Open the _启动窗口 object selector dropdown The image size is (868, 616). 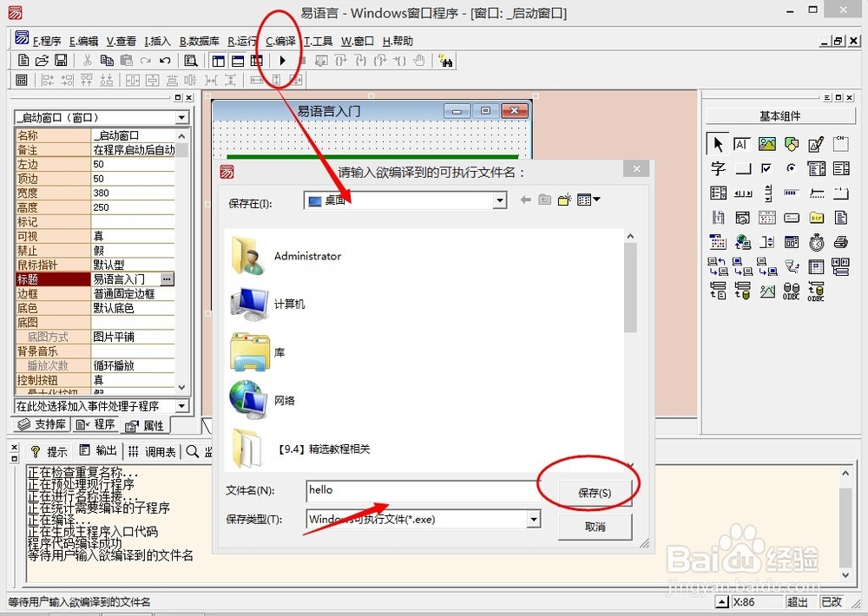coord(181,117)
